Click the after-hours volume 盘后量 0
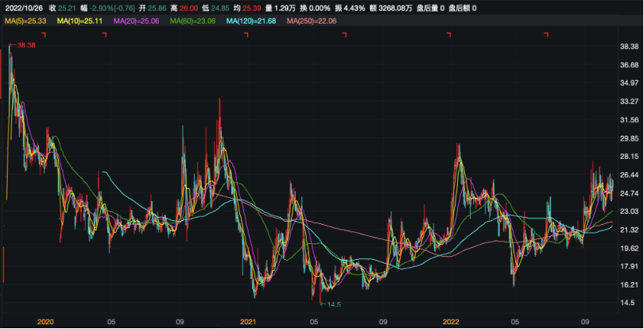The image size is (644, 329). point(430,8)
